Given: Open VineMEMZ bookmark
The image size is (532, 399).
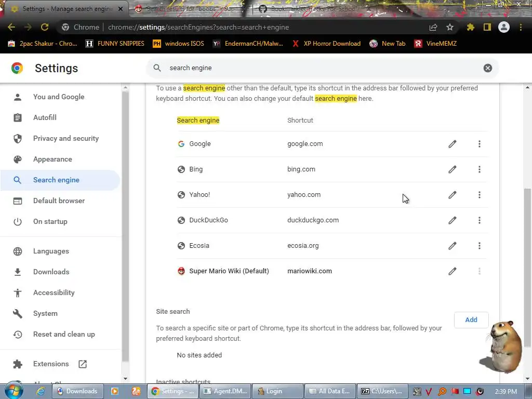Looking at the screenshot, I should (x=436, y=44).
